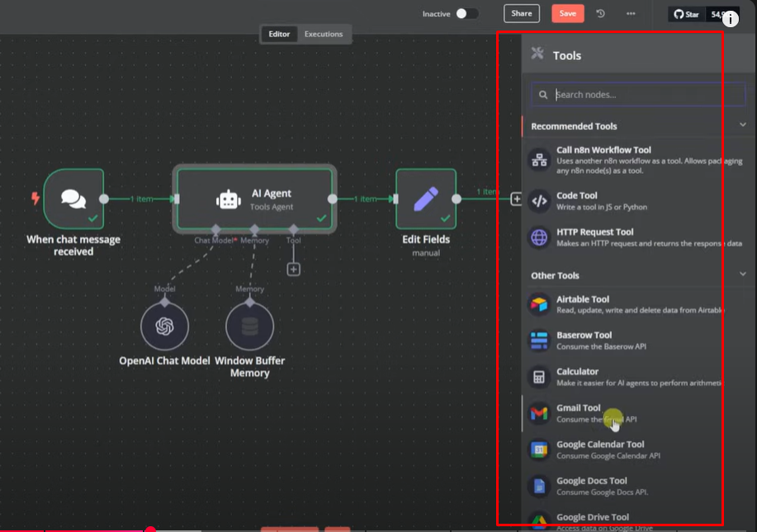Viewport: 757px width, 532px height.
Task: Pick the Google Docs Tool icon
Action: point(539,486)
